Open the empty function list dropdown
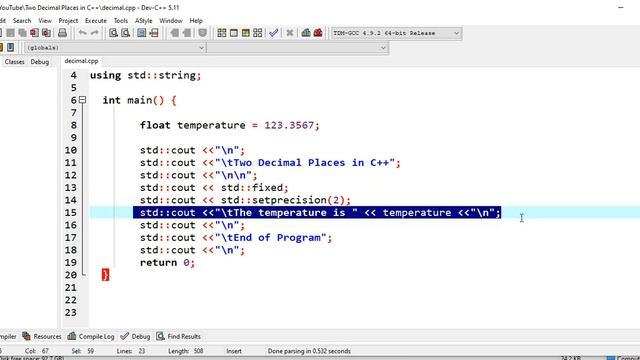640x360 pixels. click(298, 48)
